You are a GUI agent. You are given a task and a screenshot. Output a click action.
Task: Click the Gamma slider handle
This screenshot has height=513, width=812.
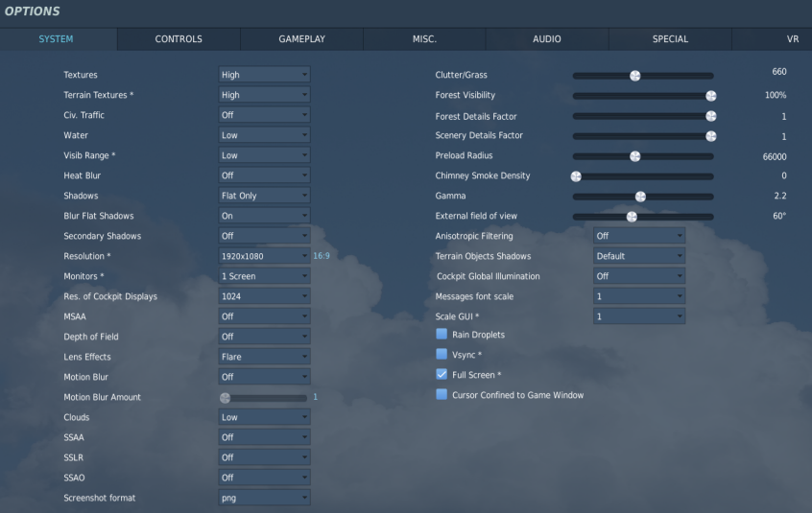640,197
